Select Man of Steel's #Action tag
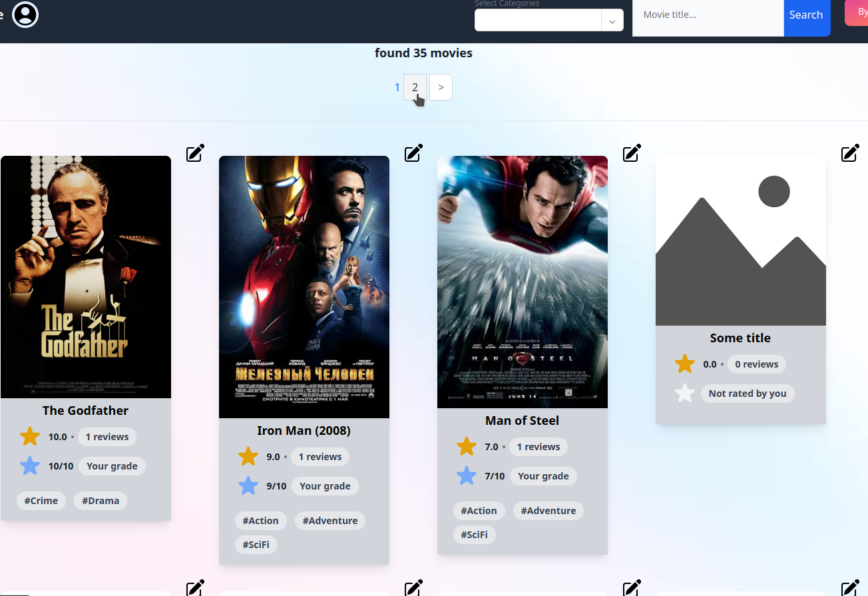The width and height of the screenshot is (868, 596). coord(479,511)
